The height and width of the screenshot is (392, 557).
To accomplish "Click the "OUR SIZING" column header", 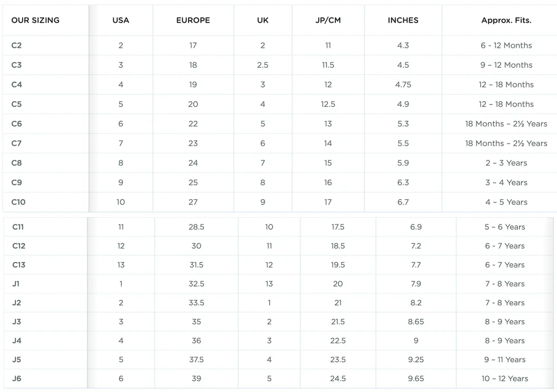I will 35,21.
